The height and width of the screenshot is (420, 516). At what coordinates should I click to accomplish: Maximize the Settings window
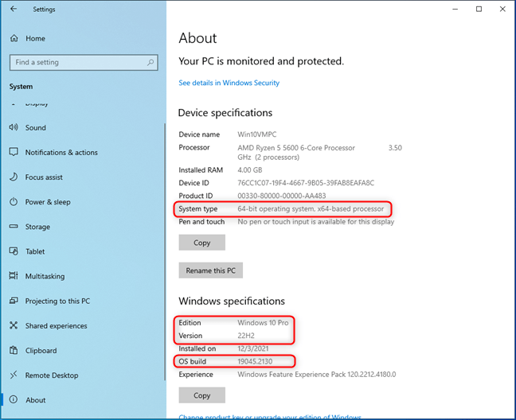(x=479, y=10)
